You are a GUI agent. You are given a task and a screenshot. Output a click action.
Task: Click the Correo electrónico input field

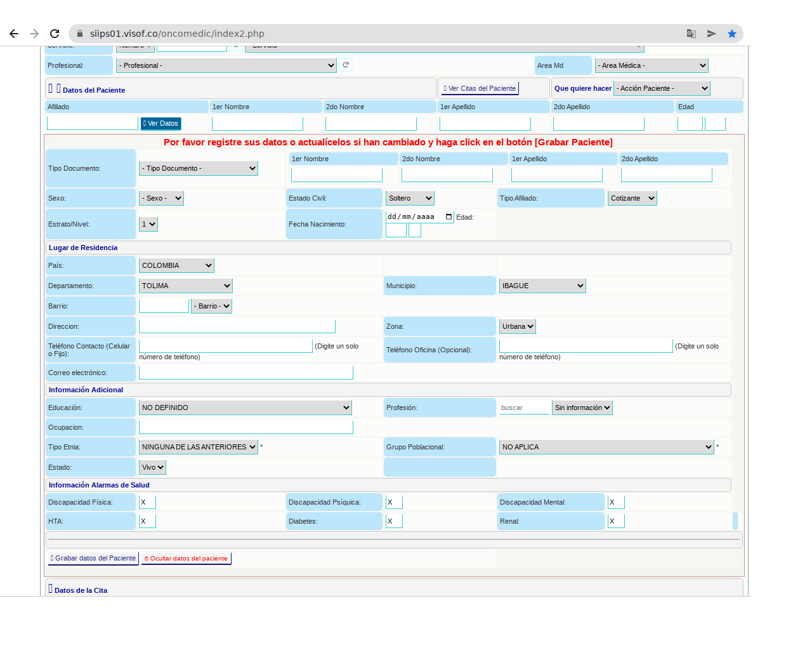click(246, 373)
